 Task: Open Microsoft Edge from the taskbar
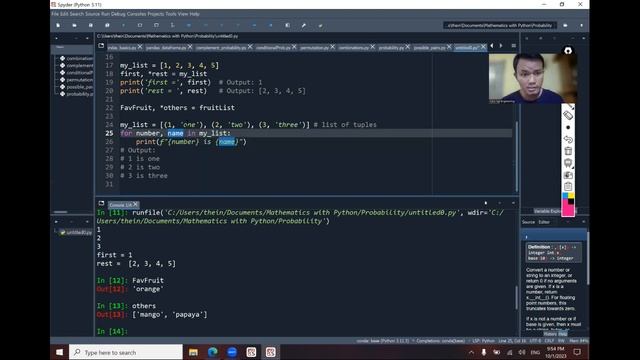(213, 352)
